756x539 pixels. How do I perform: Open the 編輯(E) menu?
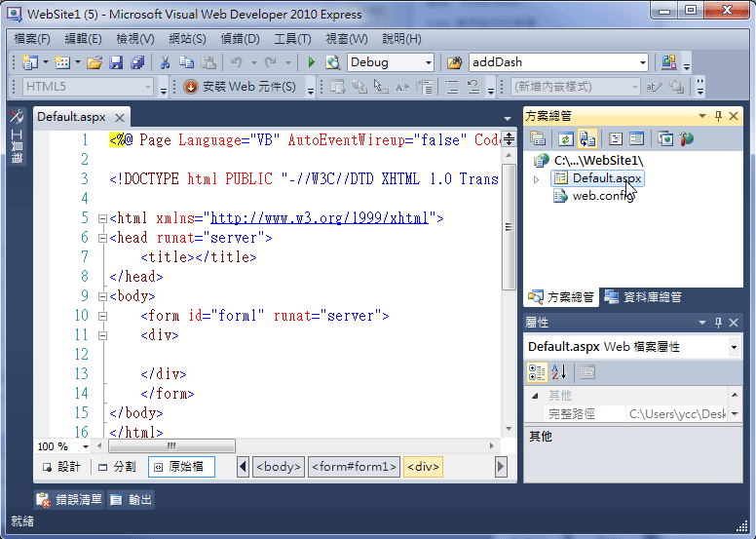83,39
